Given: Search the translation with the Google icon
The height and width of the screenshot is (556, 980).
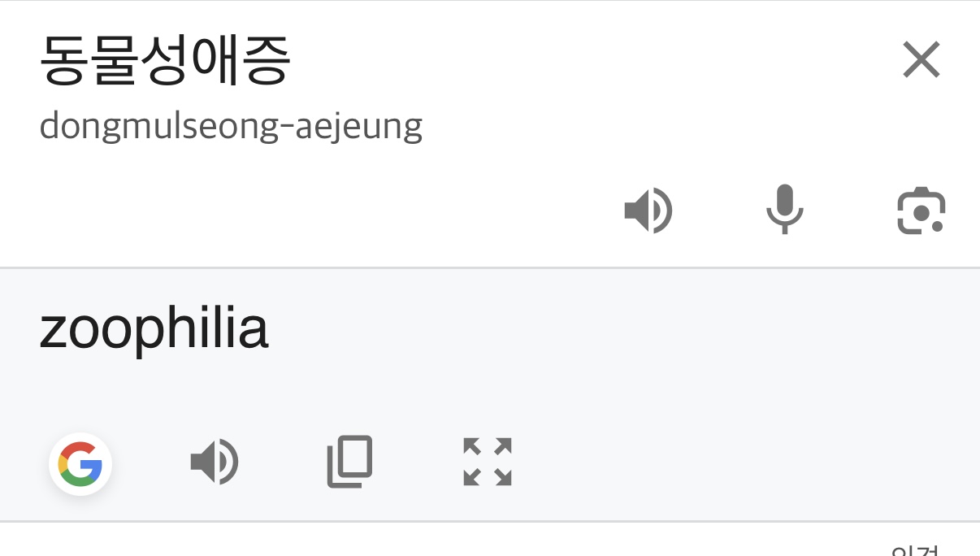Looking at the screenshot, I should click(80, 464).
